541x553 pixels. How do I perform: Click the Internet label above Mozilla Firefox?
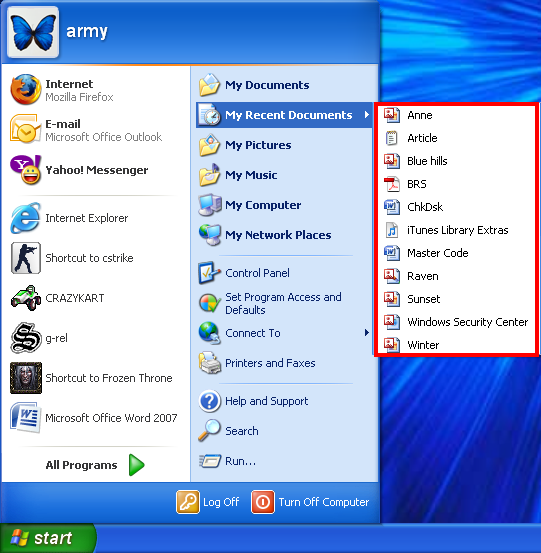point(69,84)
